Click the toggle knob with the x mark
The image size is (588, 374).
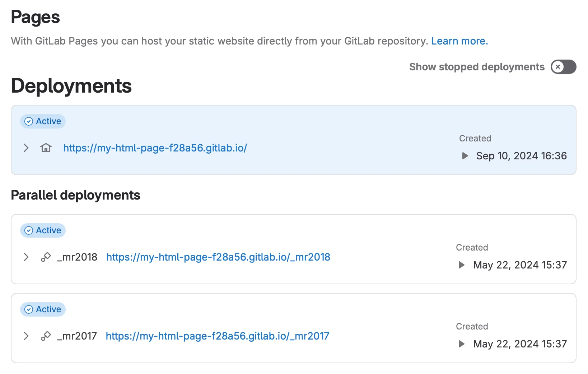557,67
